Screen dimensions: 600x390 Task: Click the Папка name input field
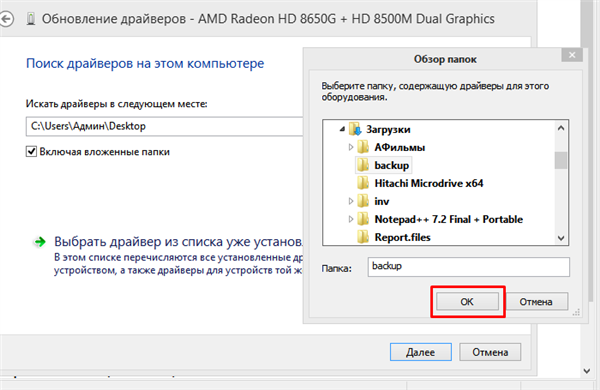pos(469,267)
